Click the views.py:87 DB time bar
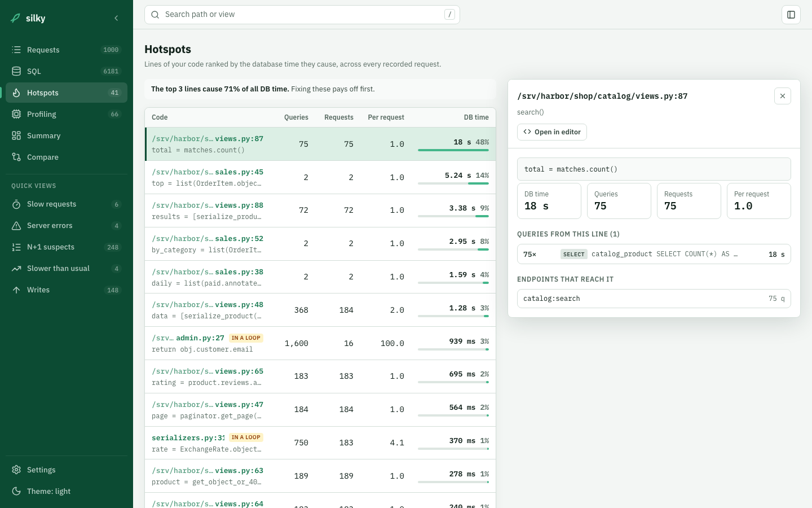The width and height of the screenshot is (812, 508). tap(453, 150)
